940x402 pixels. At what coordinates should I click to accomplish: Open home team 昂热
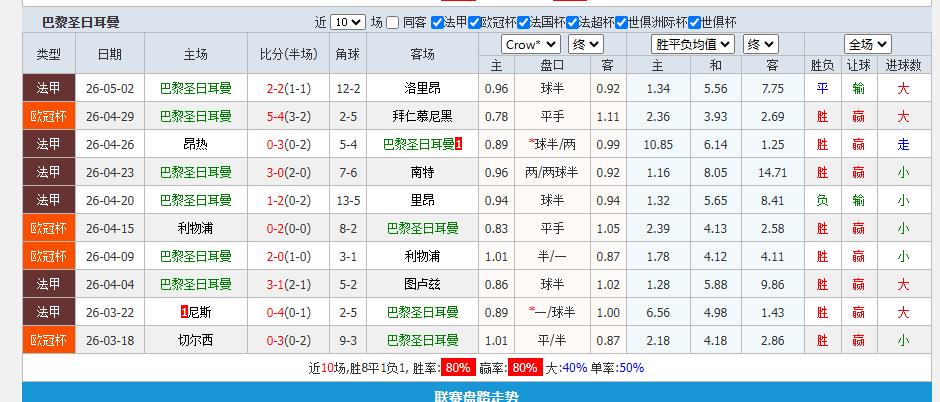(x=195, y=144)
